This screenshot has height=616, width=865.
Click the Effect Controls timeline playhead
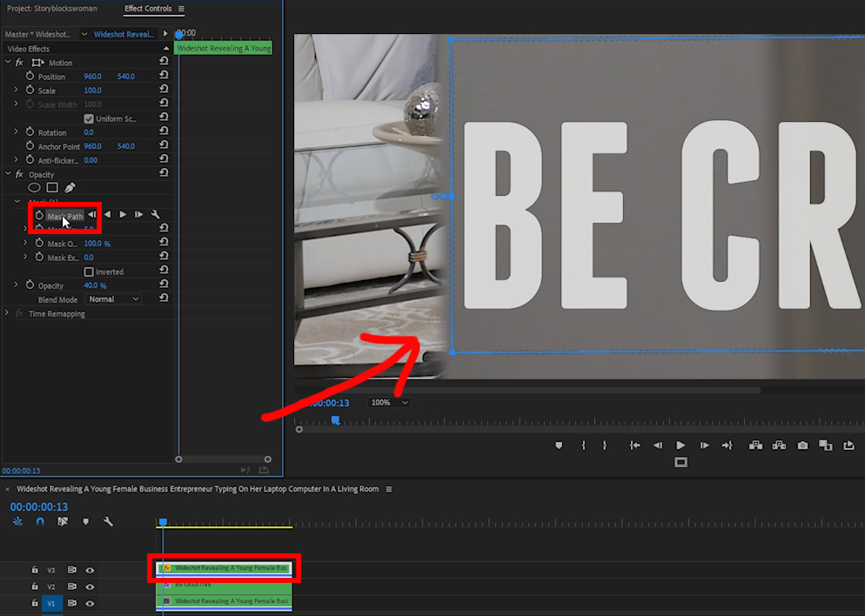178,36
